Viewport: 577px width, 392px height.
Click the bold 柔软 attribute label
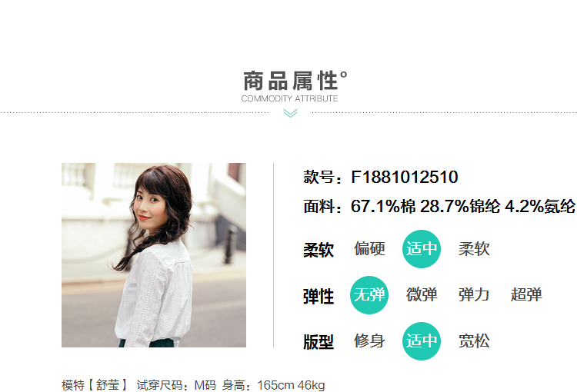click(x=319, y=250)
